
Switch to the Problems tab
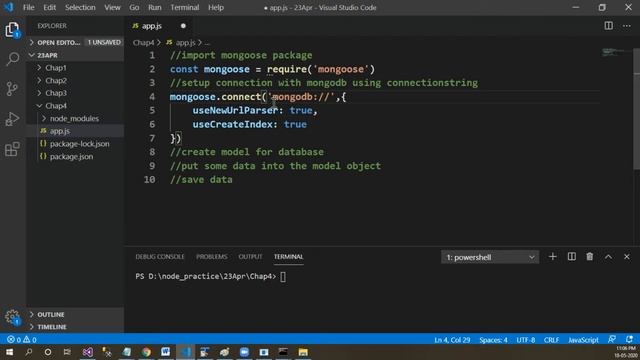[211, 257]
